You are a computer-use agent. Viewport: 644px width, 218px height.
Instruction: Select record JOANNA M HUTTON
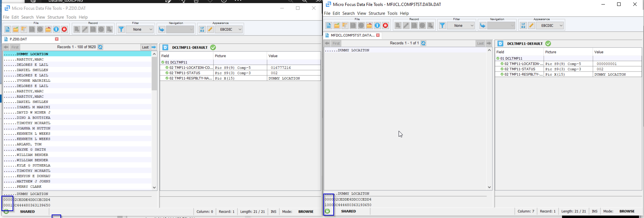click(77, 128)
